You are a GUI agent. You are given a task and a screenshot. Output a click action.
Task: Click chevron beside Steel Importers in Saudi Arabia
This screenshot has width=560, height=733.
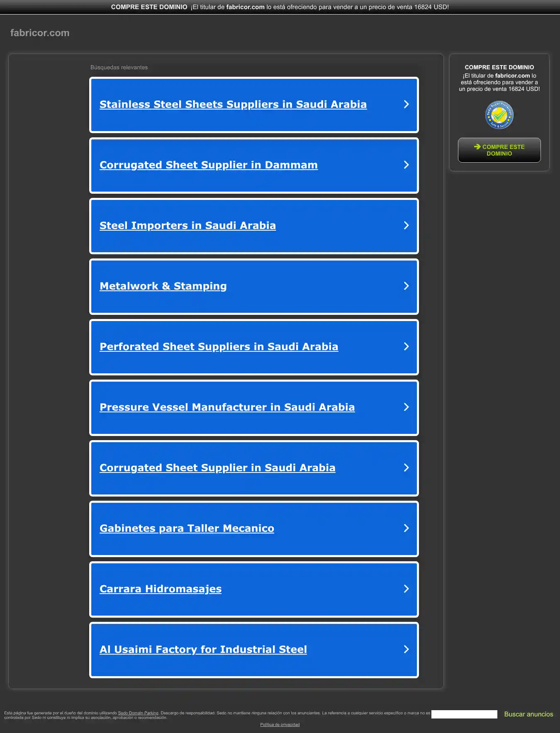[x=406, y=226]
